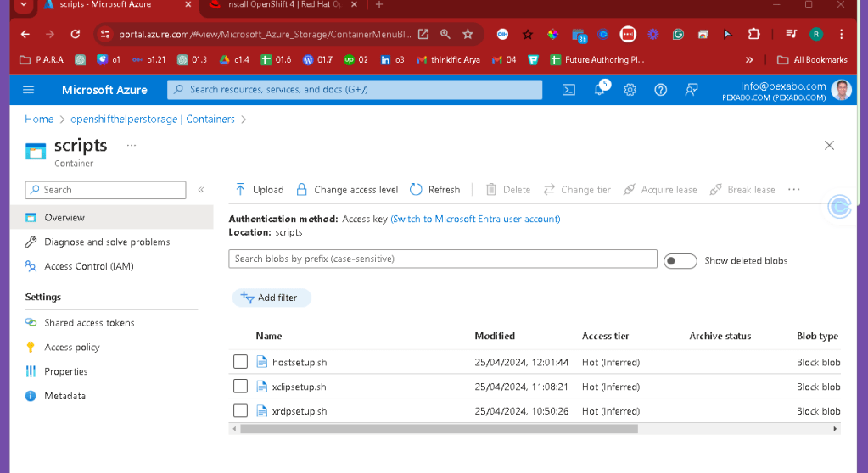Click Change tier in the toolbar
868x473 pixels.
coord(577,190)
